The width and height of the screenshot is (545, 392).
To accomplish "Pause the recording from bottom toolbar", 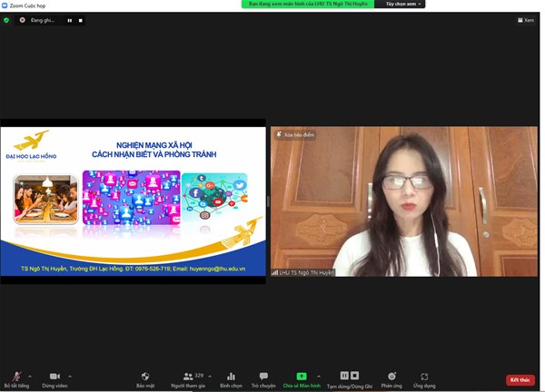I will 344,376.
